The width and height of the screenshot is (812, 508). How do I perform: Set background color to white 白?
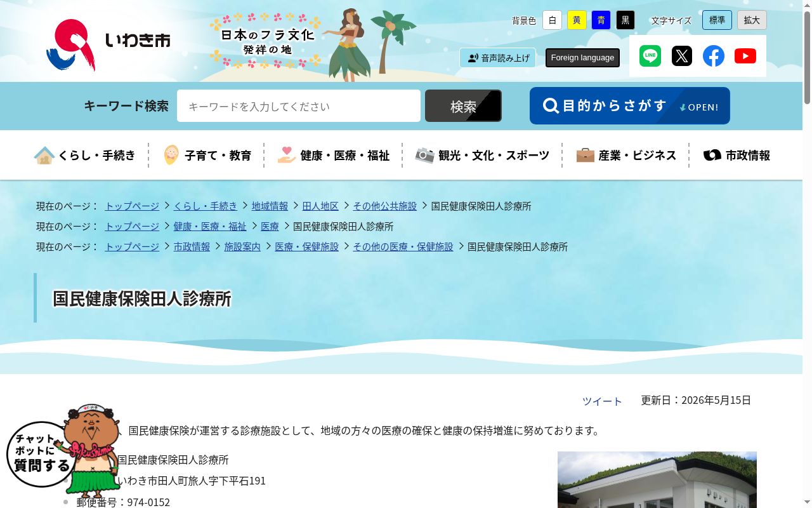[x=552, y=20]
